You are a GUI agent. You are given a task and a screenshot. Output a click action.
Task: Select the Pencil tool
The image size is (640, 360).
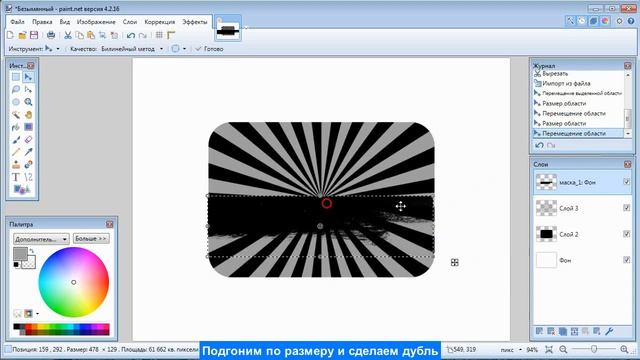(x=16, y=152)
